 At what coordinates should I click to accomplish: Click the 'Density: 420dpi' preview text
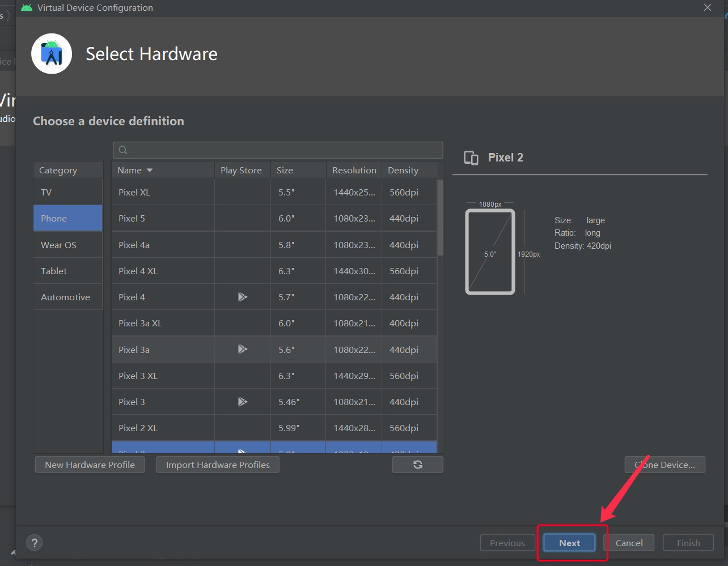583,246
